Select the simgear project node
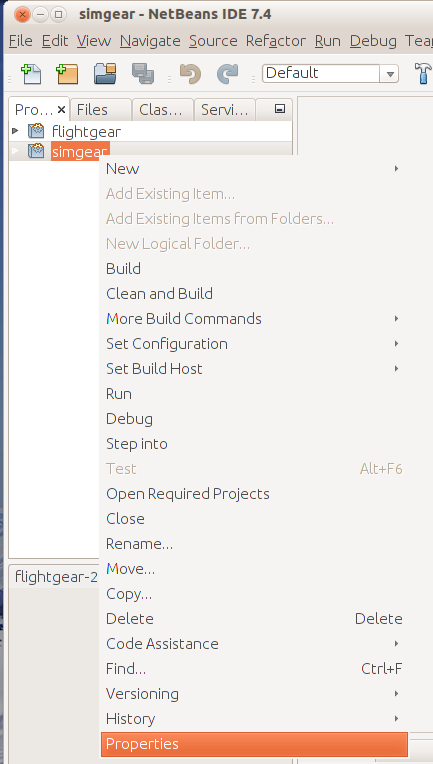The image size is (433, 764). tap(80, 152)
